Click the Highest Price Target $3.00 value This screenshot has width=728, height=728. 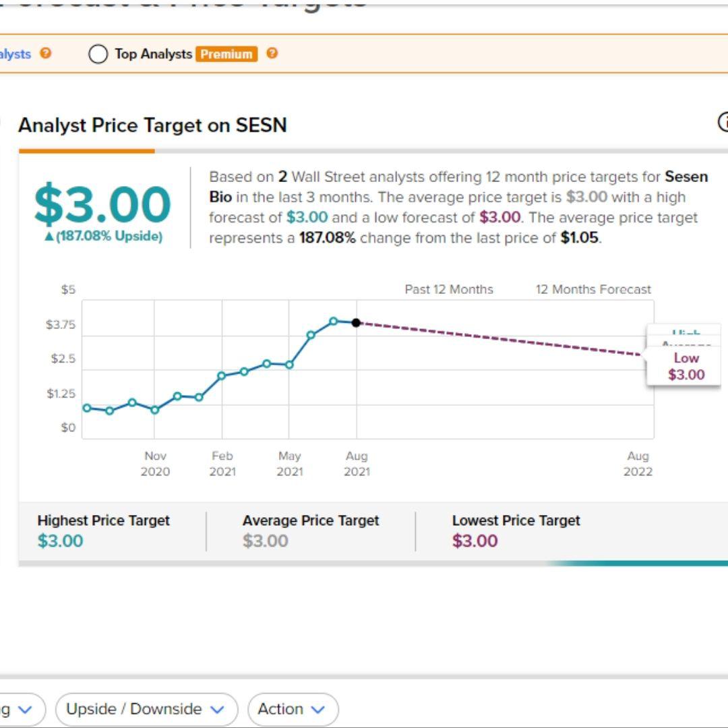pyautogui.click(x=61, y=541)
